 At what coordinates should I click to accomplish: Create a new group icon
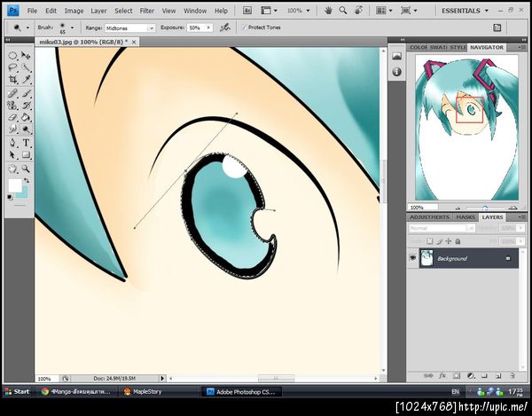point(484,375)
